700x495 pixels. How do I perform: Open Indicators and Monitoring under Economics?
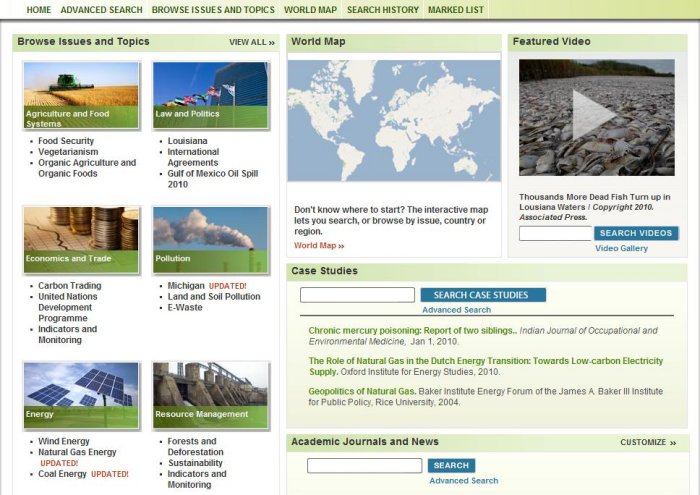(67, 334)
